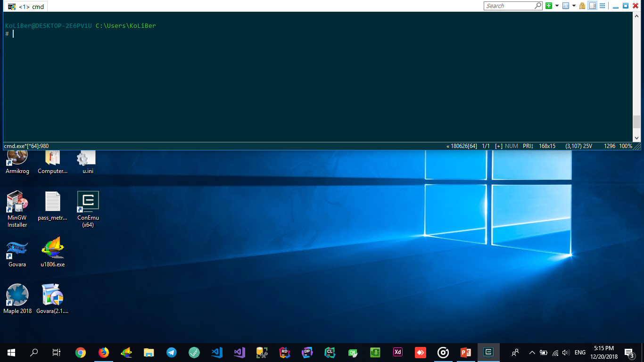Click the 180626[64] version status entry
The image size is (644, 362).
(462, 146)
